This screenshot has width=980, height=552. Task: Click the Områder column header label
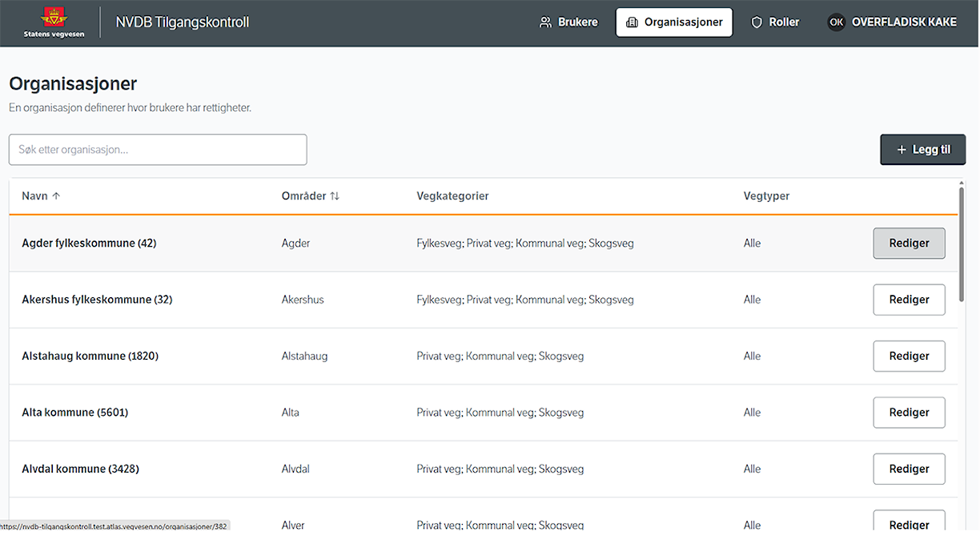pyautogui.click(x=303, y=196)
